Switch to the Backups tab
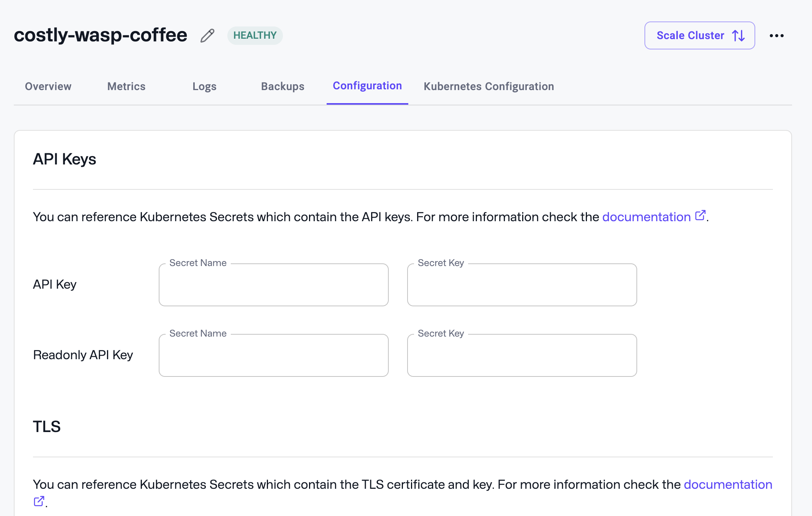This screenshot has height=516, width=812. tap(283, 86)
